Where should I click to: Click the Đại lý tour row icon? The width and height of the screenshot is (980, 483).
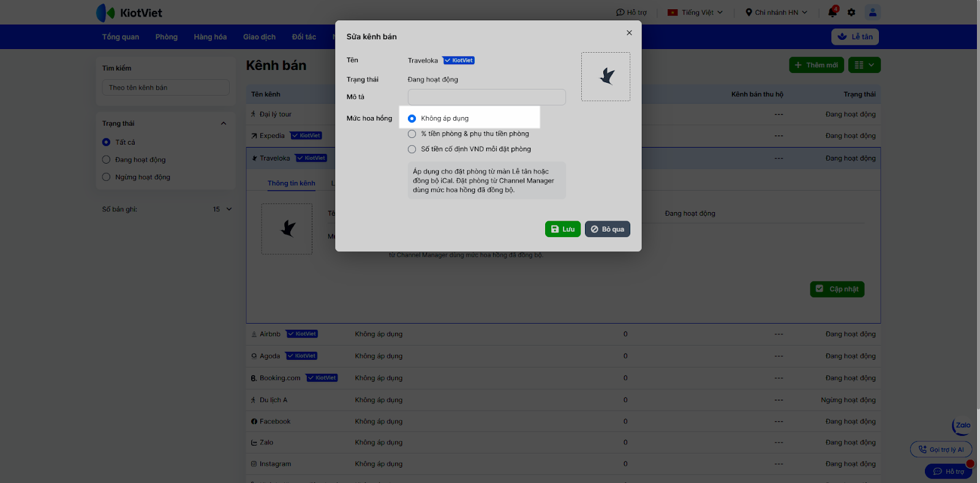coord(254,114)
